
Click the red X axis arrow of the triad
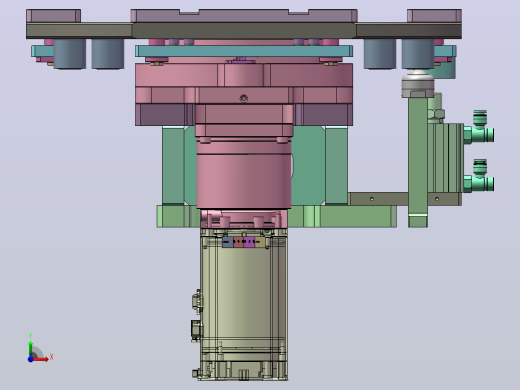pos(41,359)
